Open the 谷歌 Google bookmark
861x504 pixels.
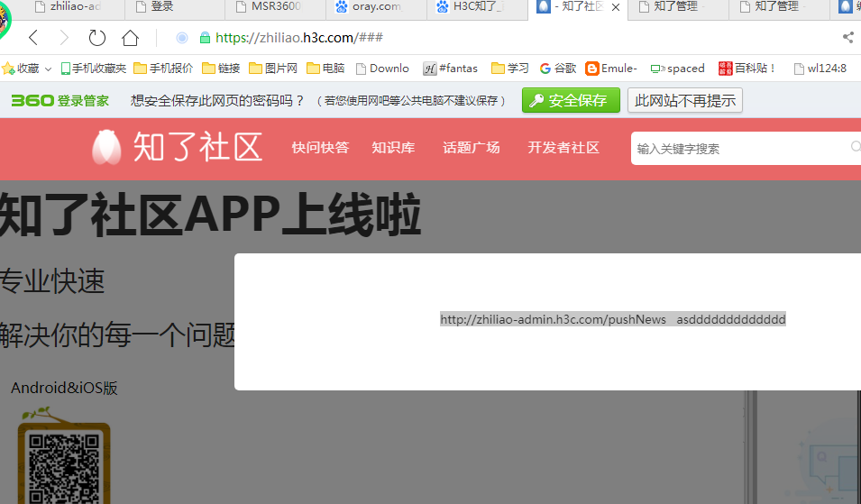pyautogui.click(x=558, y=69)
